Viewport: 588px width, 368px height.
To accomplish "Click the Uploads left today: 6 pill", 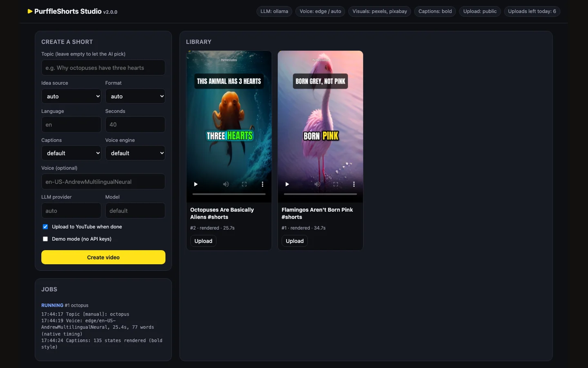I will point(532,11).
